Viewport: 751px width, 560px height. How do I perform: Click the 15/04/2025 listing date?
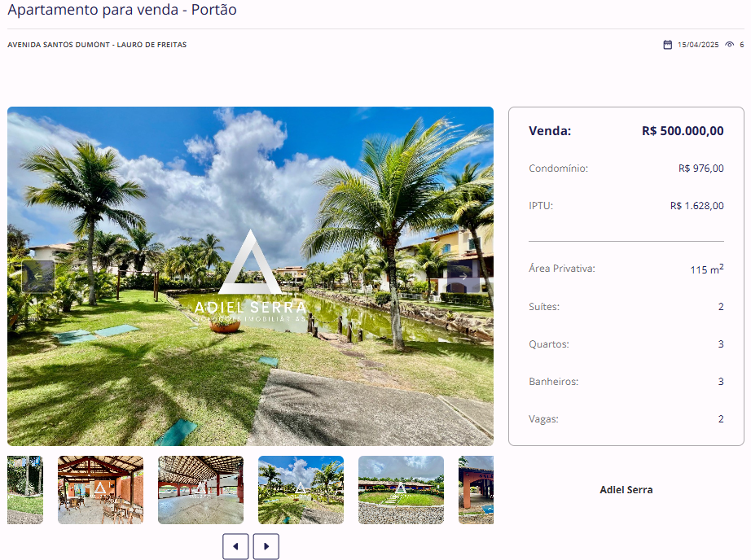point(698,45)
